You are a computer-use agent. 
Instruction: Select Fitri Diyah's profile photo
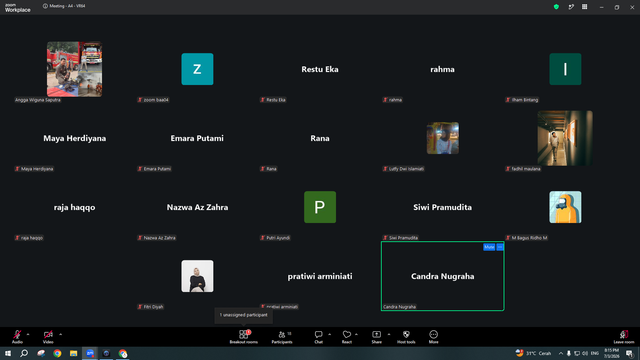197,276
